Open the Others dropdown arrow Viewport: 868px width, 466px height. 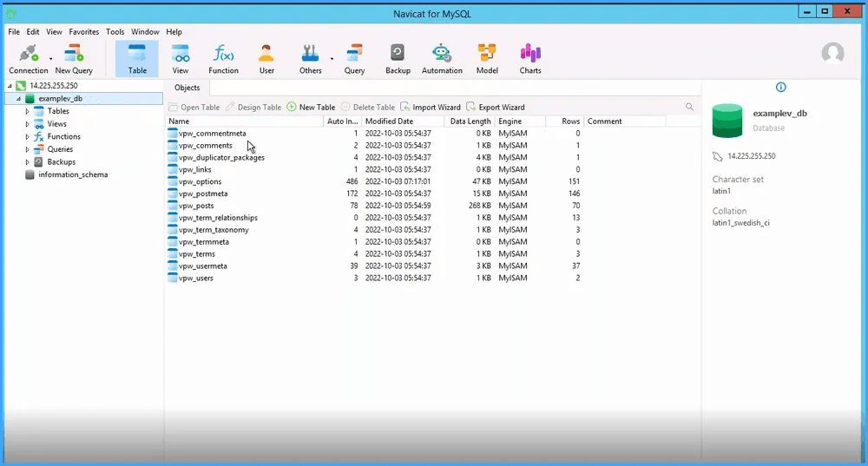332,59
